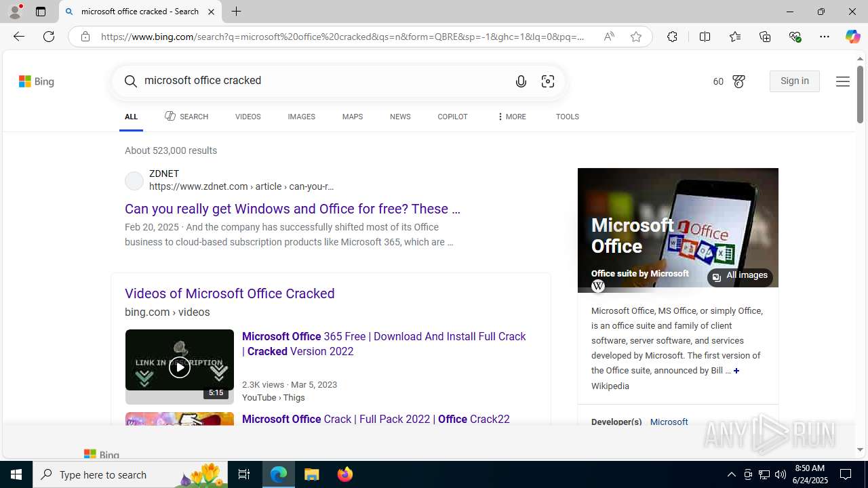Click the search query text field
The width and height of the screenshot is (868, 488).
coord(322,81)
